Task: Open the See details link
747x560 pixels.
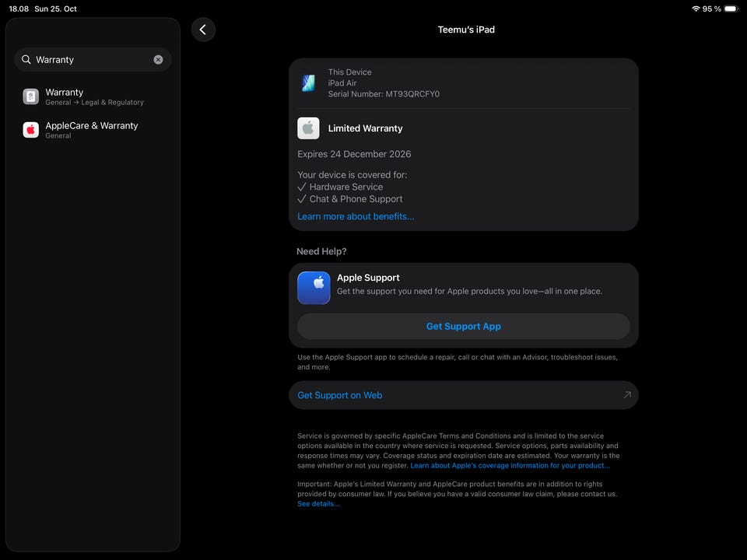Action: tap(318, 503)
